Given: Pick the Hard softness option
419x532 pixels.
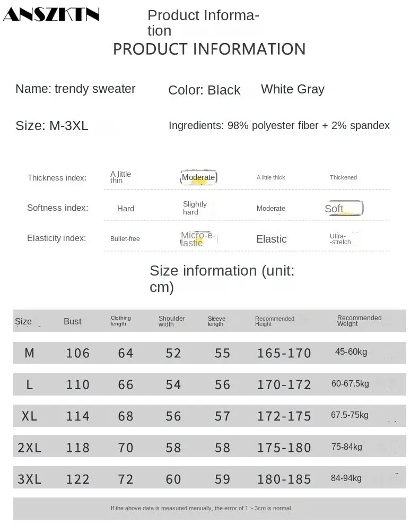Looking at the screenshot, I should pos(126,209).
